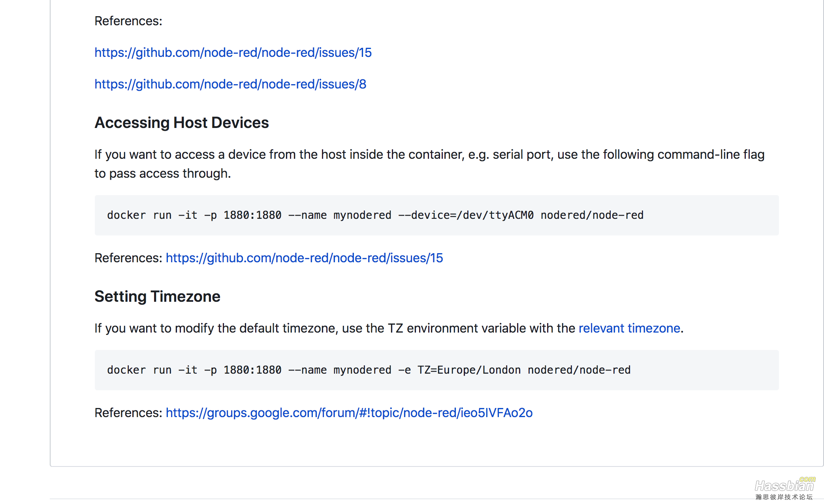This screenshot has width=824, height=504.
Task: Open the node-red issues/8 link
Action: pos(230,84)
